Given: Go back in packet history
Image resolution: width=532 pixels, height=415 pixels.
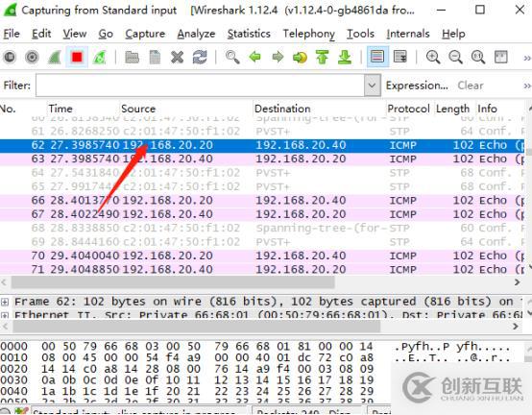Looking at the screenshot, I should [x=255, y=57].
